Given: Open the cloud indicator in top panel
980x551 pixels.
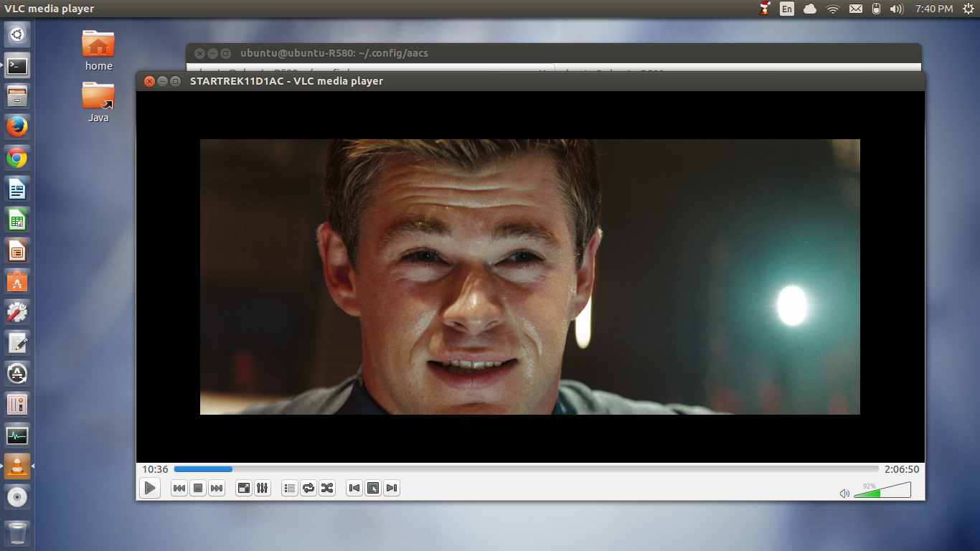Looking at the screenshot, I should (810, 9).
